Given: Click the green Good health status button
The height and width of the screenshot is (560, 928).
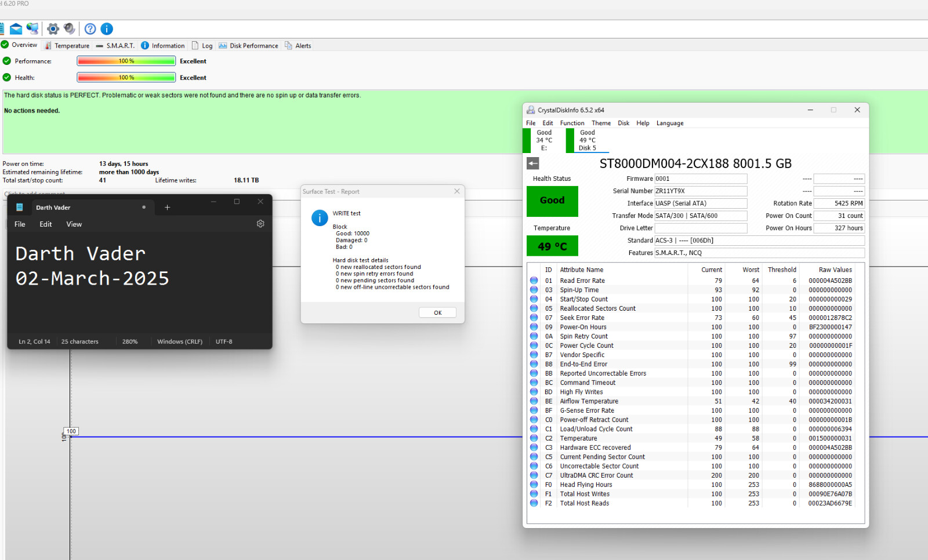Looking at the screenshot, I should [552, 201].
